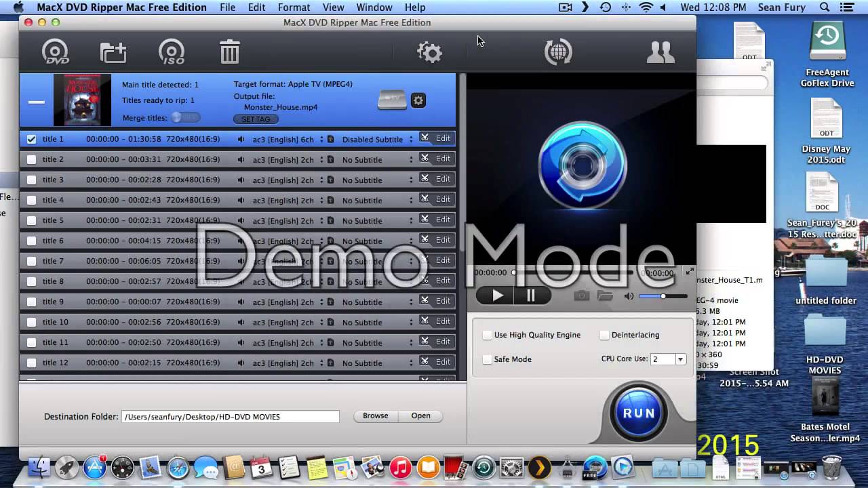The width and height of the screenshot is (868, 488).
Task: Click the RUN button to start ripping
Action: click(x=639, y=412)
